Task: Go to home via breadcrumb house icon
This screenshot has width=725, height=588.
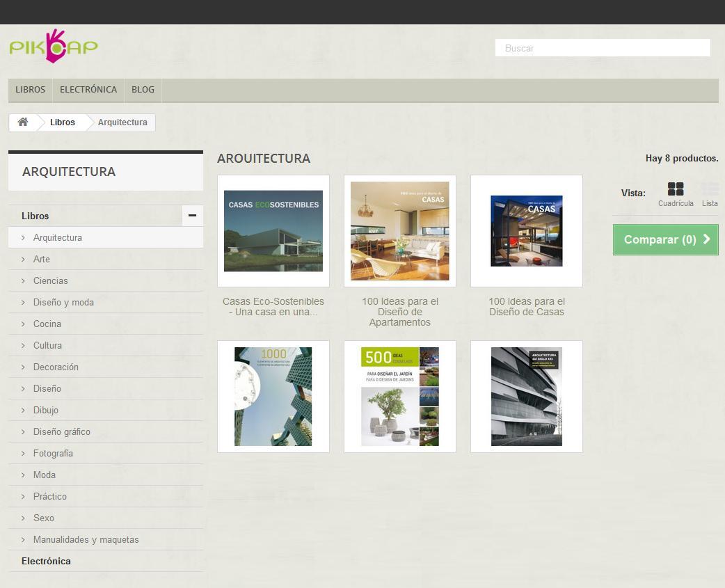Action: pos(23,122)
